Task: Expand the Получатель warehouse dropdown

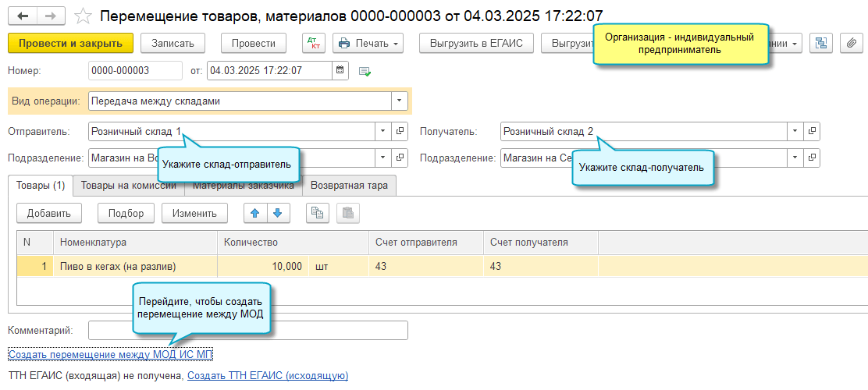Action: pyautogui.click(x=796, y=132)
